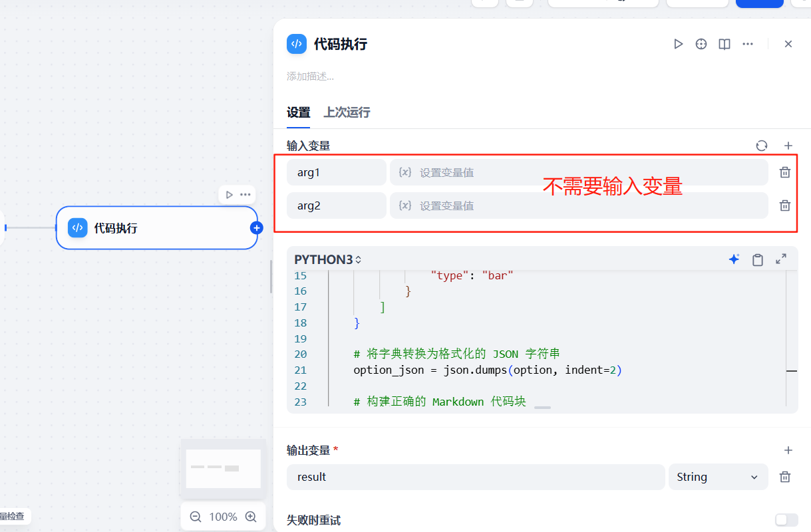This screenshot has height=532, width=811.
Task: Run this step with the play icon in panel header
Action: (678, 44)
